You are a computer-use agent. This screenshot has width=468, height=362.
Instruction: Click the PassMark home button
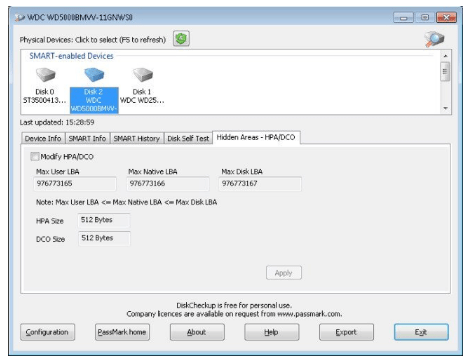pyautogui.click(x=122, y=332)
